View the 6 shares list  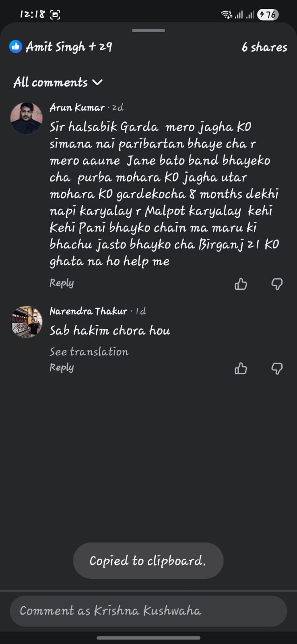pyautogui.click(x=264, y=47)
